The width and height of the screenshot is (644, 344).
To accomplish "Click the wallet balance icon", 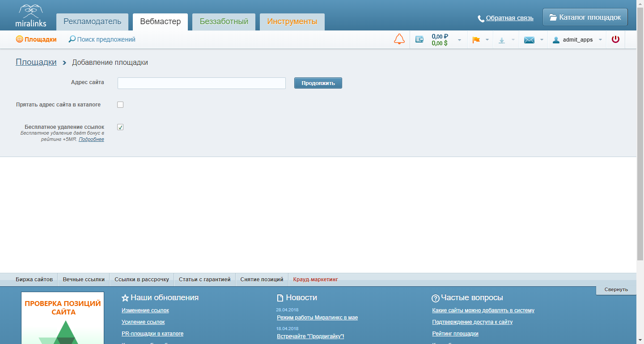I will coord(419,39).
